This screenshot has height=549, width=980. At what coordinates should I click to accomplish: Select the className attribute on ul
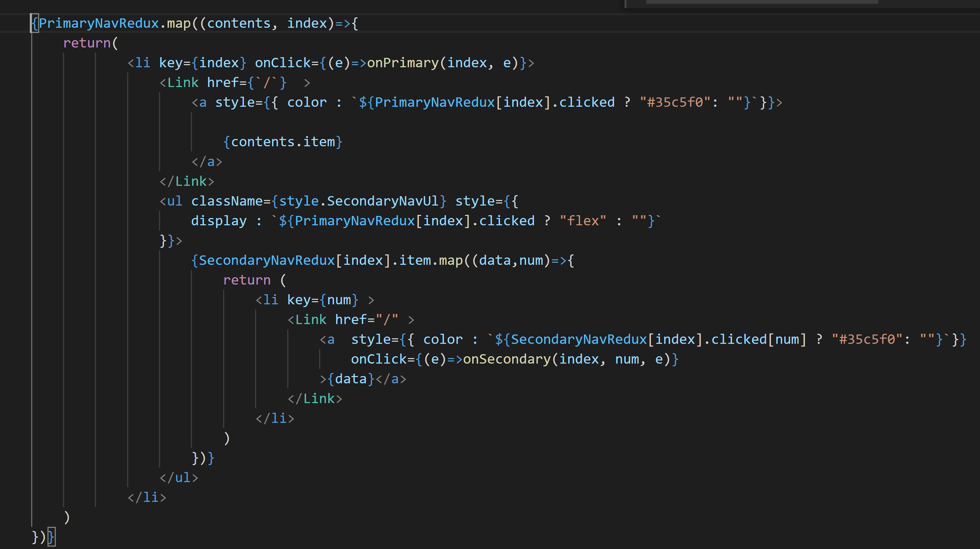227,201
